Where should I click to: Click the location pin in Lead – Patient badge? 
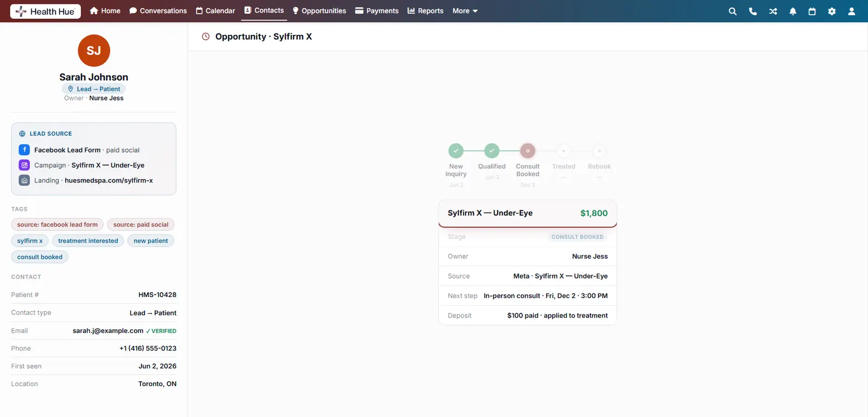[71, 89]
